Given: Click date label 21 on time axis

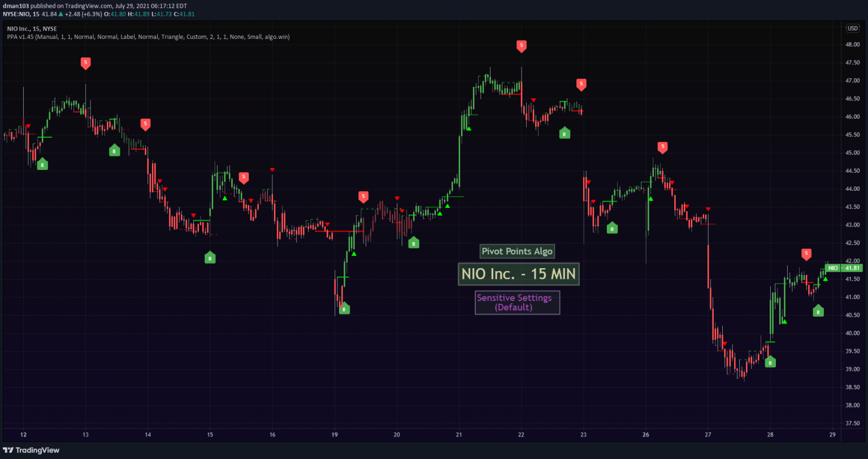Looking at the screenshot, I should point(459,435).
